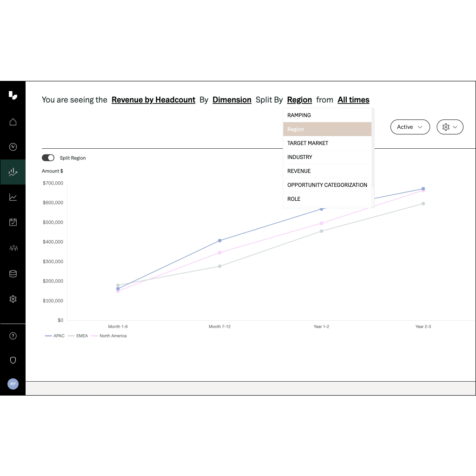Toggle the APAC series in chart legend

[x=55, y=336]
